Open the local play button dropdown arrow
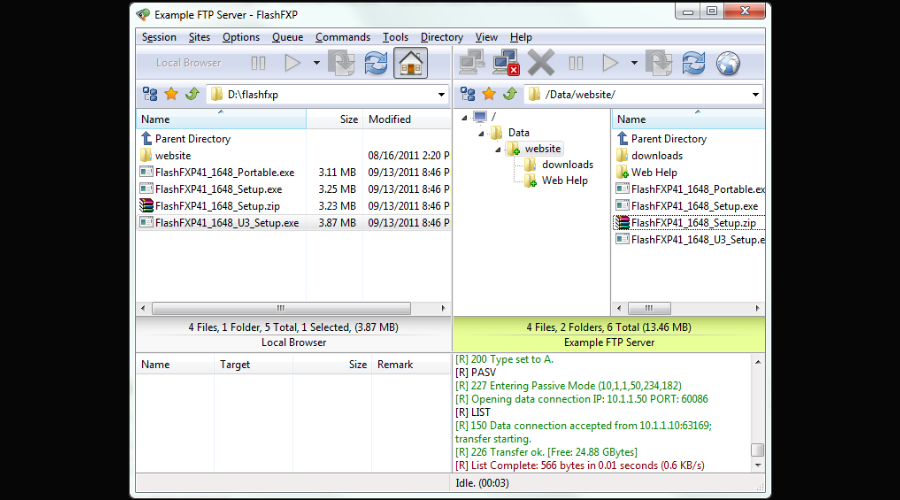 (x=316, y=63)
